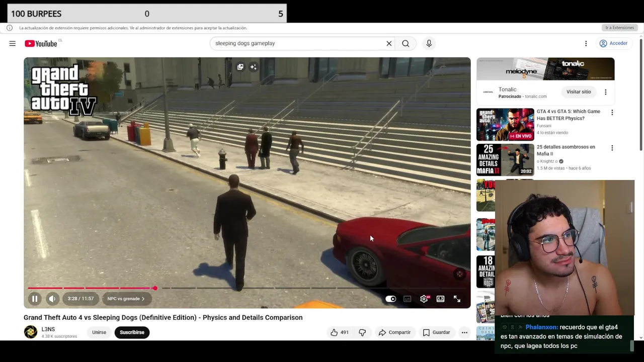Clear the search box text
The image size is (644, 362).
[x=389, y=43]
